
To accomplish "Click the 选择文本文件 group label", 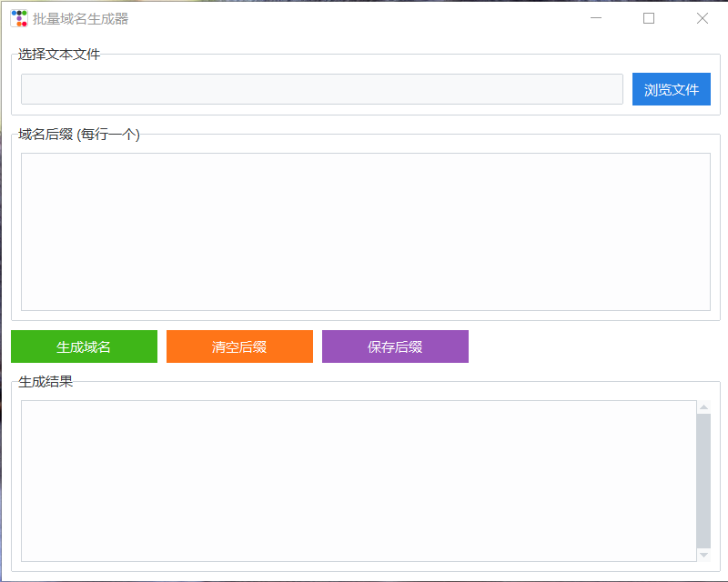I will click(x=56, y=55).
